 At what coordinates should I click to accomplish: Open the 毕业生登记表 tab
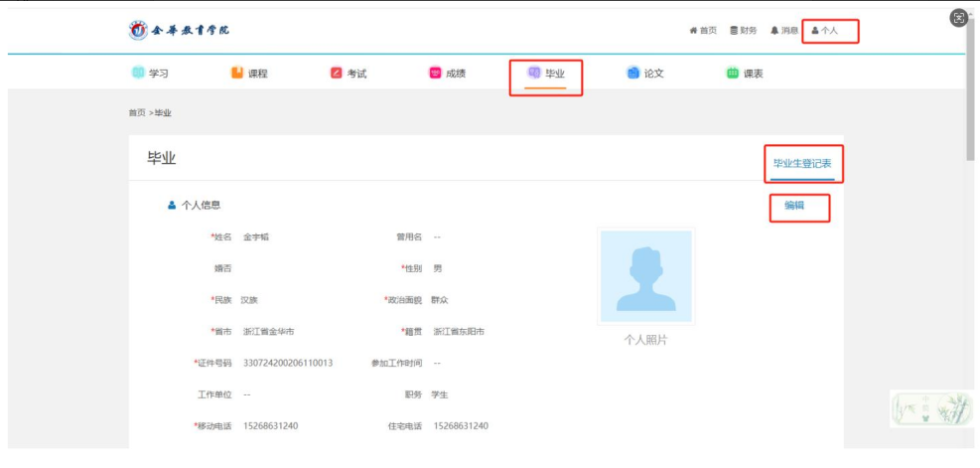tap(802, 163)
